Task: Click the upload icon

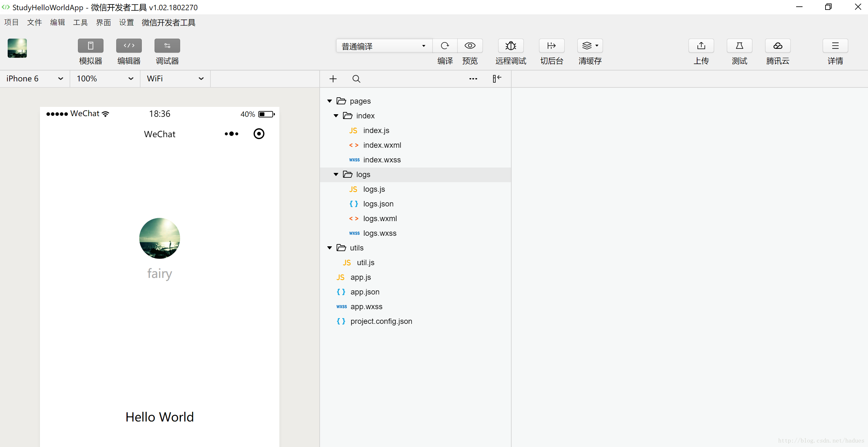Action: [x=701, y=46]
